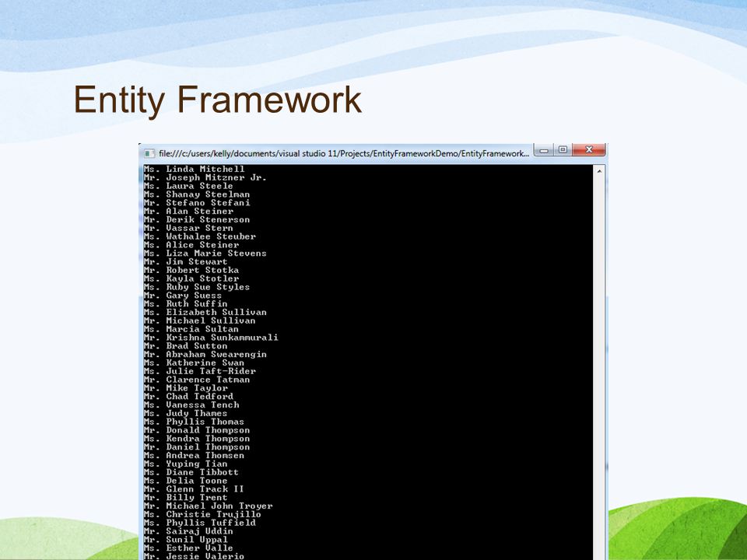Image resolution: width=747 pixels, height=560 pixels.
Task: Select the line Mr. Mike Taylor
Action: [x=186, y=388]
